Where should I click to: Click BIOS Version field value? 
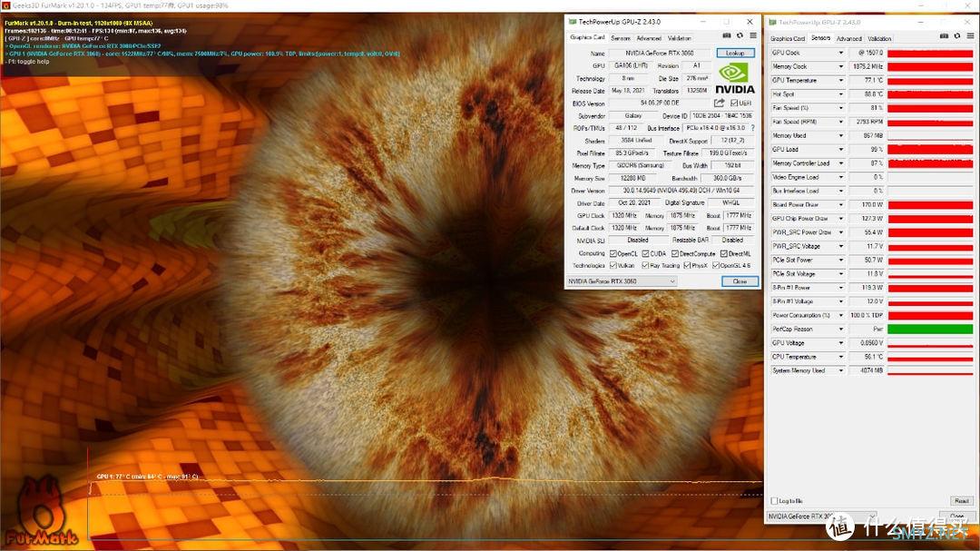pos(660,103)
